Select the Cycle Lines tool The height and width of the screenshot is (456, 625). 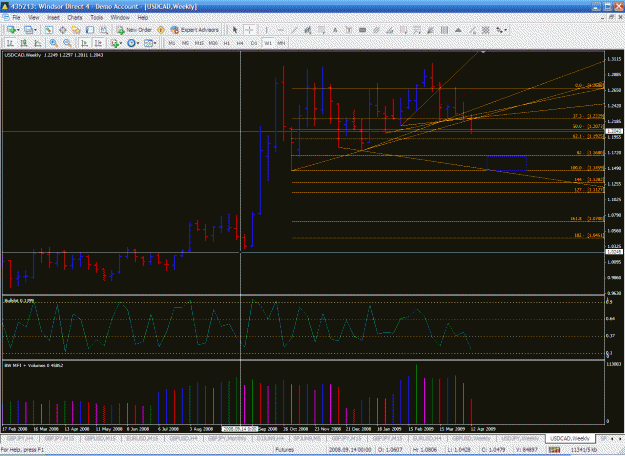point(444,30)
